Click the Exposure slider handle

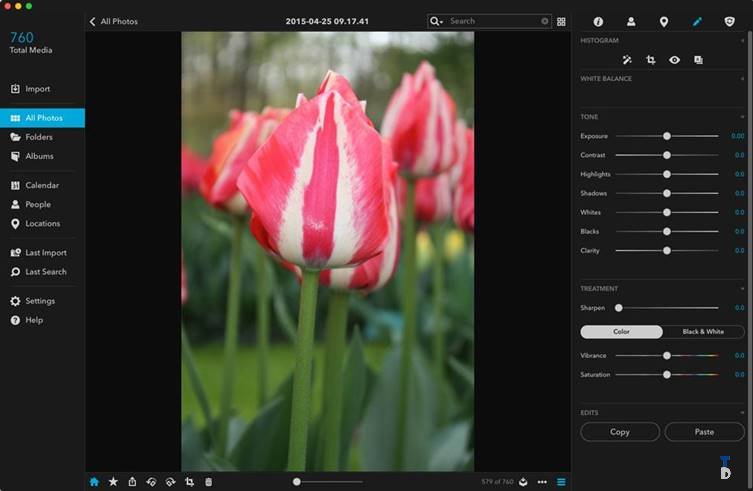click(x=667, y=136)
